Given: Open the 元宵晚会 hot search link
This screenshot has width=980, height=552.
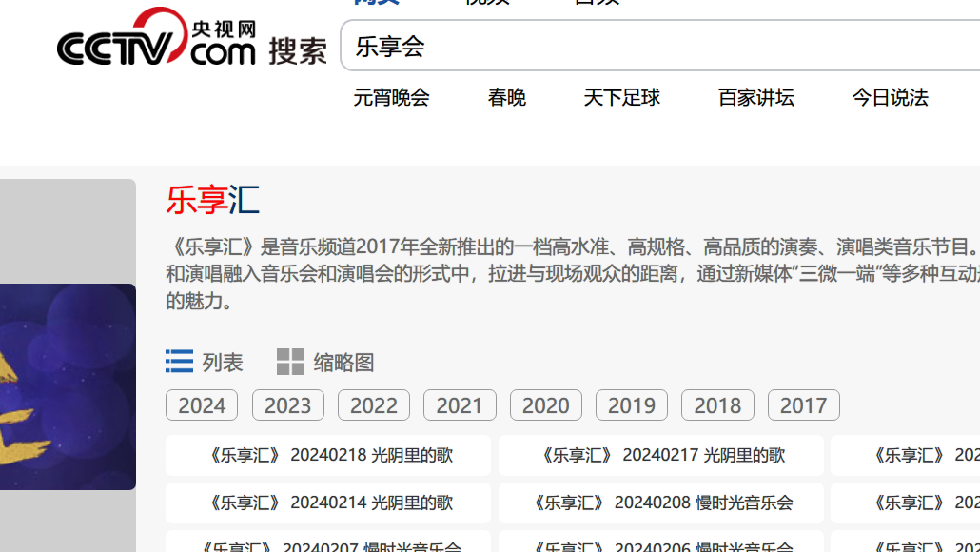Looking at the screenshot, I should (391, 97).
